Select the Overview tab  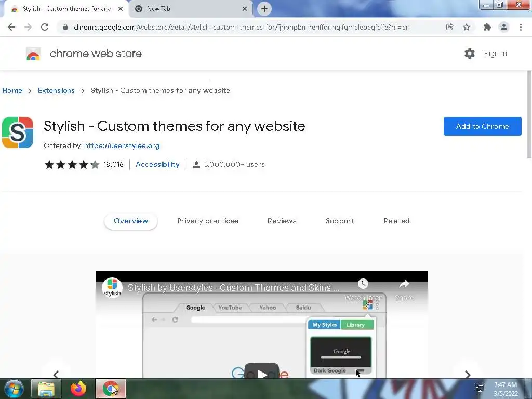(131, 221)
